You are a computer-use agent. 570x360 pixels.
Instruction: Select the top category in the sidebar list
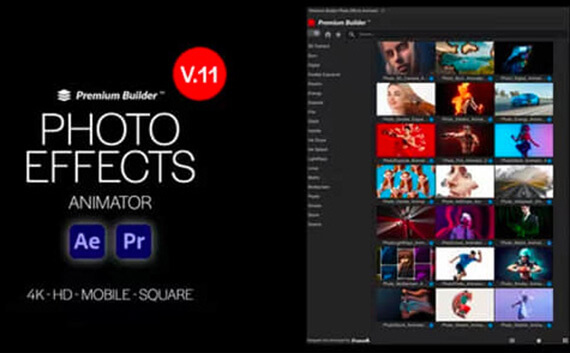[x=319, y=46]
